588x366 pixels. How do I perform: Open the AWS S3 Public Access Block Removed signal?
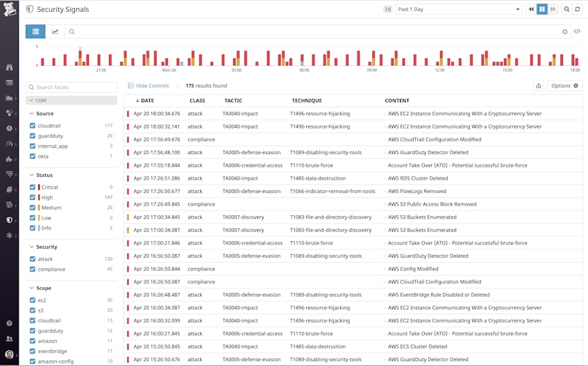click(x=353, y=204)
